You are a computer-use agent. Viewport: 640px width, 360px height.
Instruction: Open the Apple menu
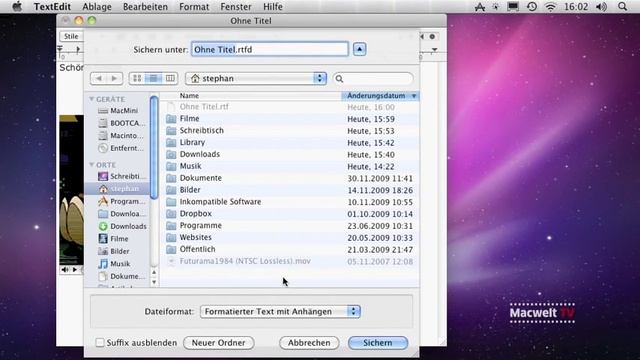click(17, 7)
